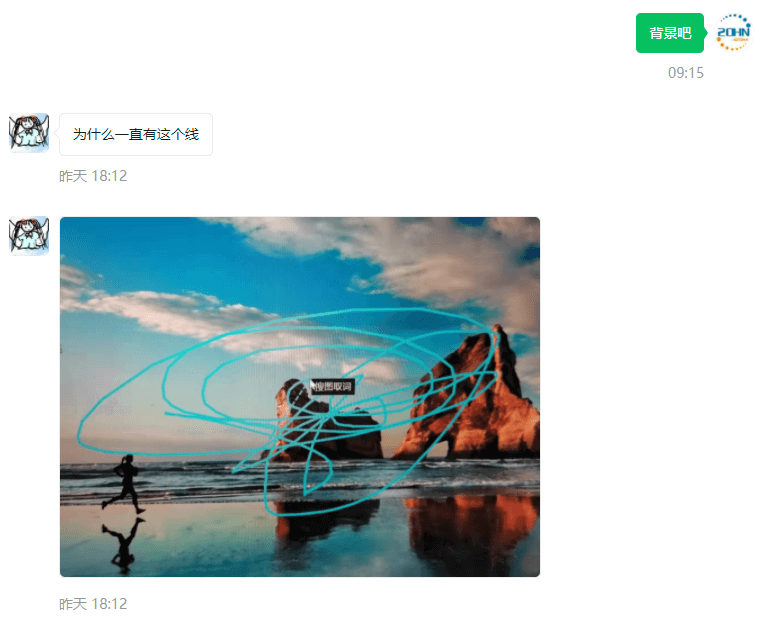This screenshot has width=761, height=619.
Task: Click the green 背景吧 message bubble
Action: point(670,33)
